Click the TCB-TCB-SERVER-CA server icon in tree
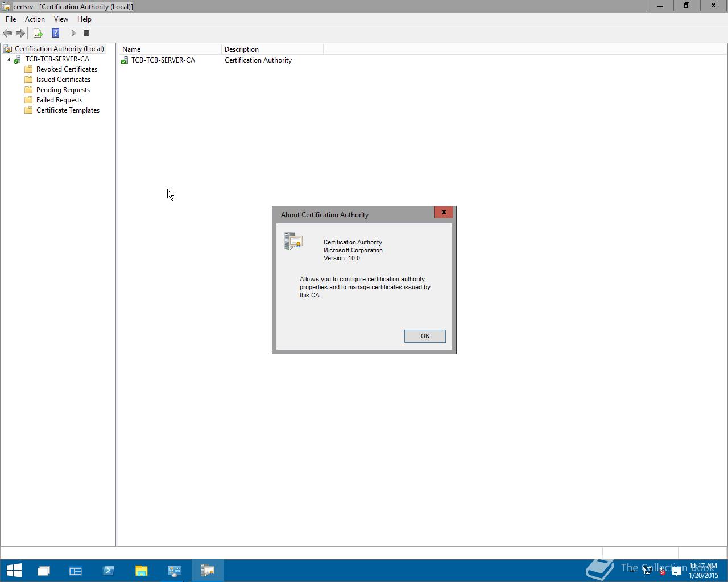The width and height of the screenshot is (728, 582). (x=18, y=59)
